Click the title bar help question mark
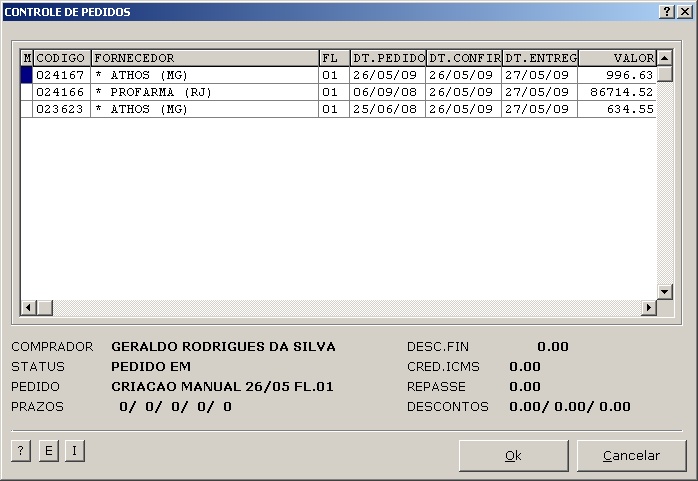Screen dimensions: 698x481 point(667,12)
